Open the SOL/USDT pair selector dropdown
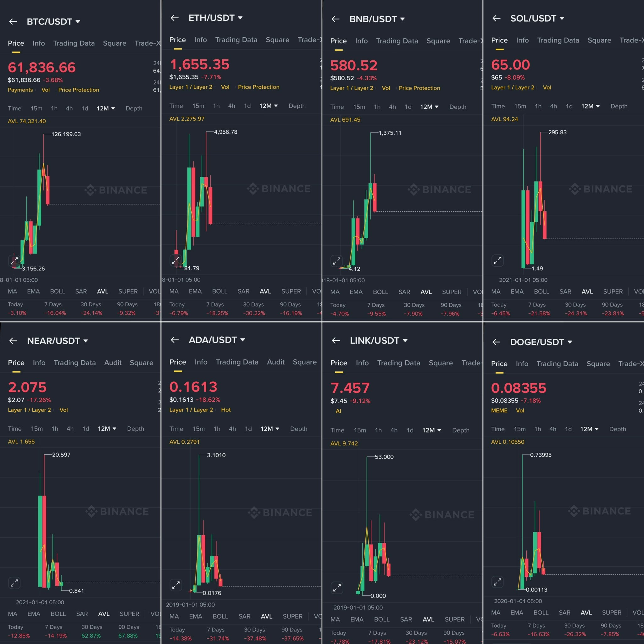Screen dimensions: 644x644 (537, 18)
